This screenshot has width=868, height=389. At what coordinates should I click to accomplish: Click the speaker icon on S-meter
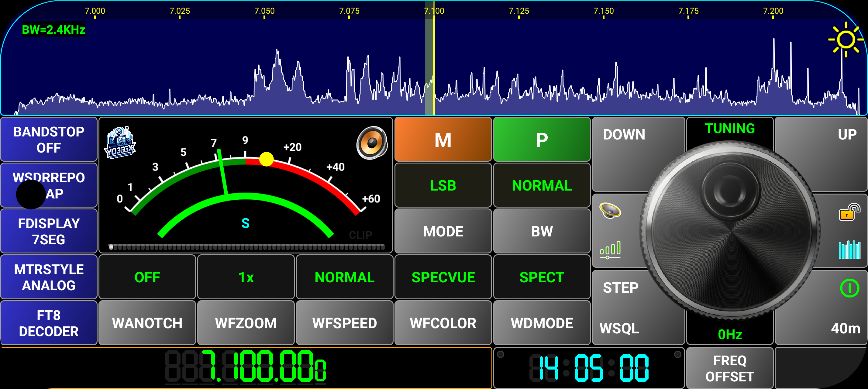(372, 143)
